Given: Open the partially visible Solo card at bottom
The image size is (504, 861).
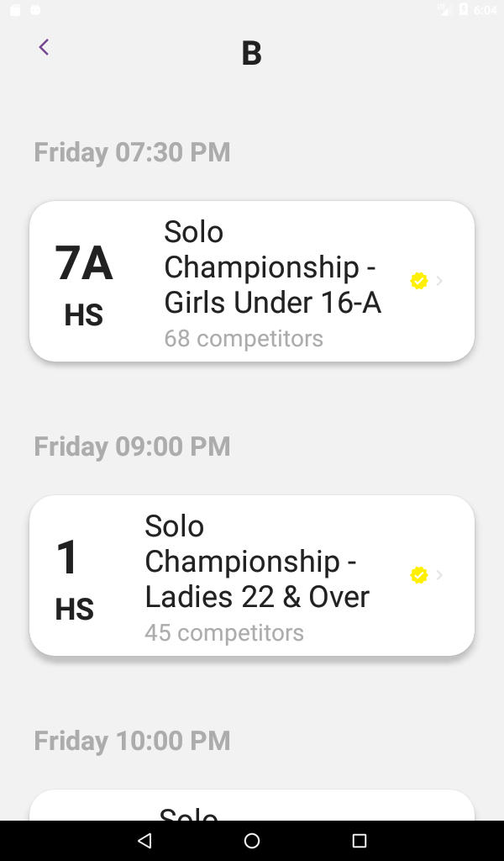Looking at the screenshot, I should [x=252, y=807].
